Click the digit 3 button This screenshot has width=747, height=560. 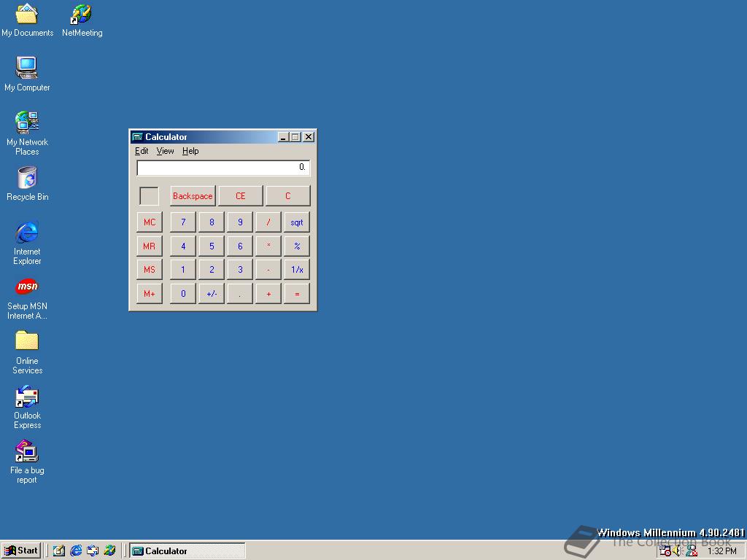[240, 270]
